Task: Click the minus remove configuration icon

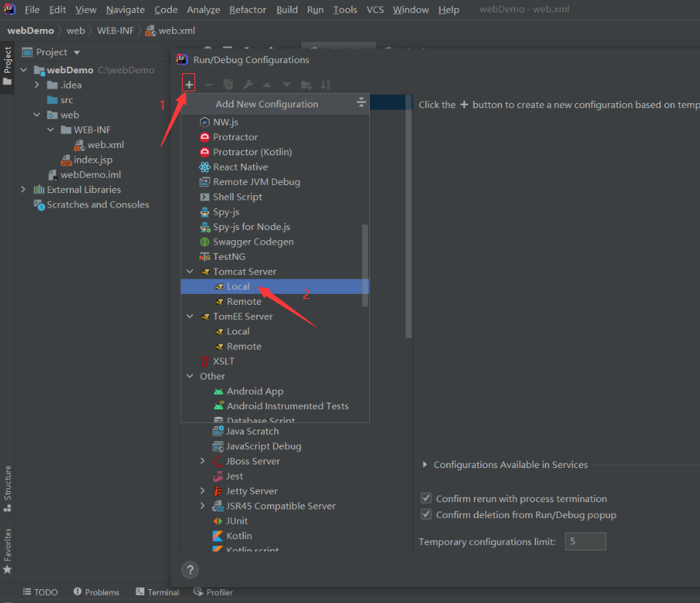Action: [208, 84]
